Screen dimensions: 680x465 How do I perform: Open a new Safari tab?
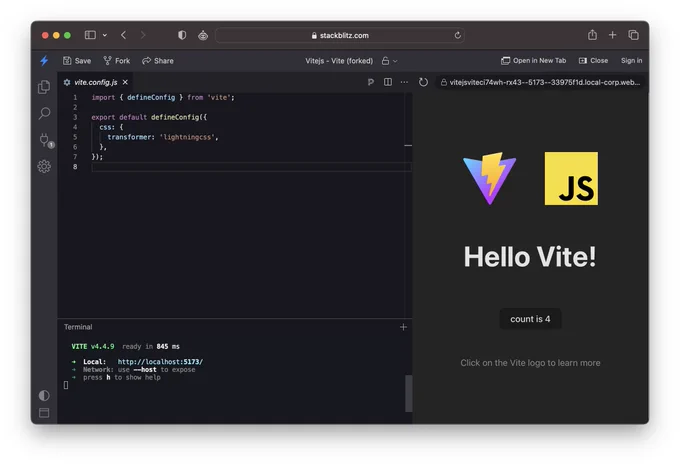[612, 35]
